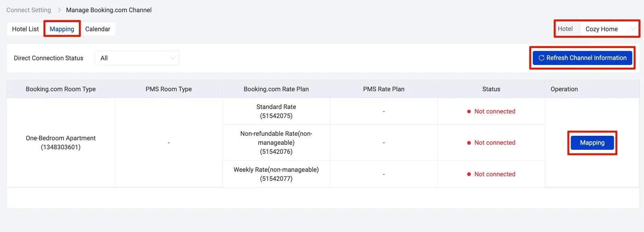Open the Connect Setting breadcrumb link

click(28, 10)
